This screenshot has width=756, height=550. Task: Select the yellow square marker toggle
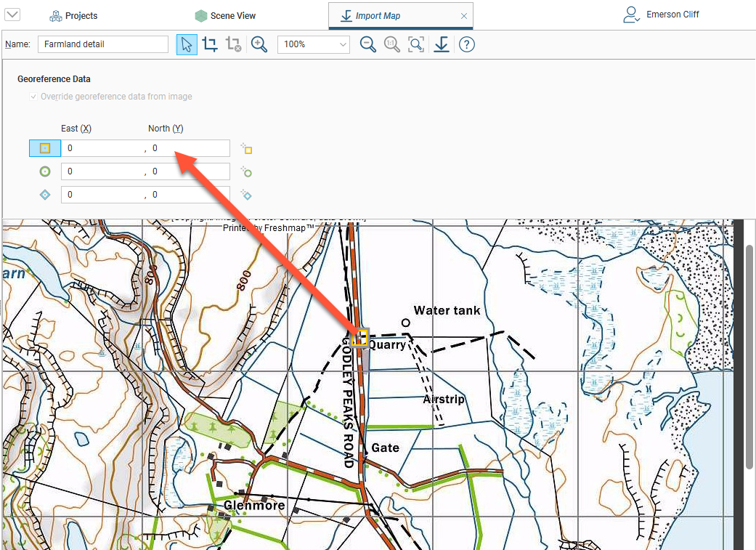pos(45,148)
